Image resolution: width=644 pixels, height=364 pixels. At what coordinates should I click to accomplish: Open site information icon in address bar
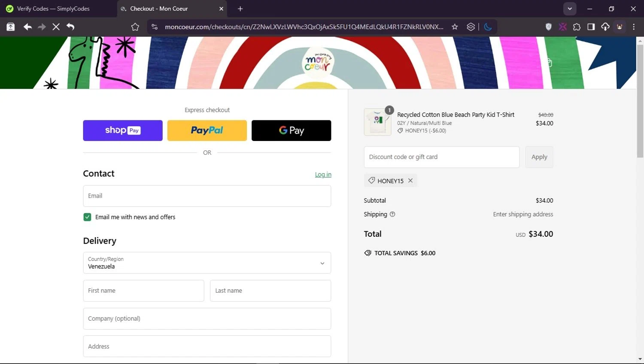coord(155,27)
